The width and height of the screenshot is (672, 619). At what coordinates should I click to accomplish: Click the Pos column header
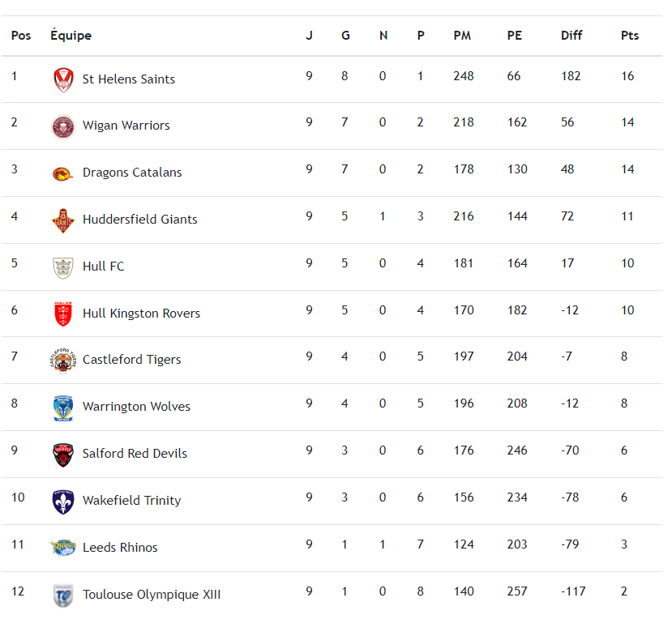21,36
